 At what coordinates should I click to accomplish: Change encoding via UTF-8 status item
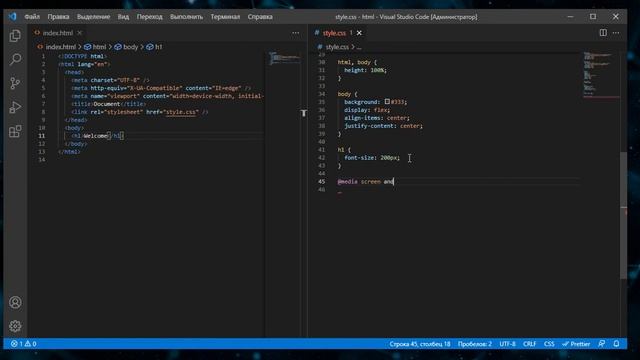click(507, 344)
